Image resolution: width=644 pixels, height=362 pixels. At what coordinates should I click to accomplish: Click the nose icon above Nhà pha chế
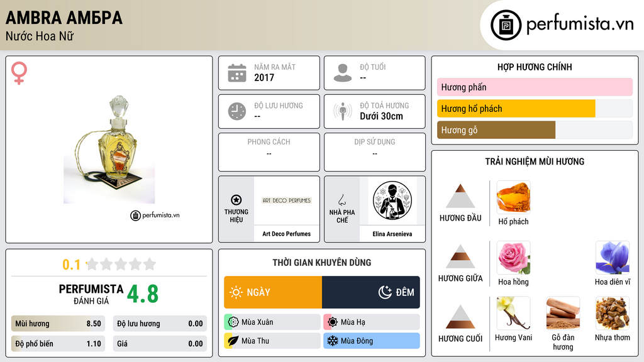pos(341,200)
